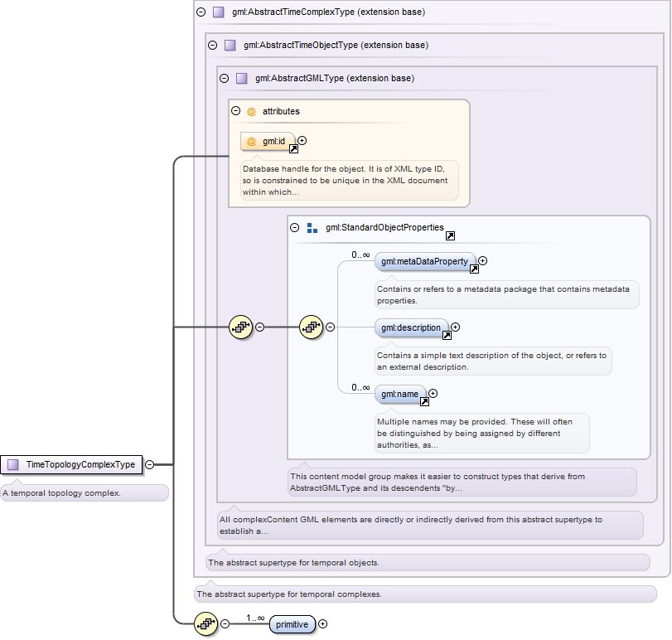Click the 'A temporal topology complex.' annotation
Screen dimensions: 672x640
coord(85,493)
